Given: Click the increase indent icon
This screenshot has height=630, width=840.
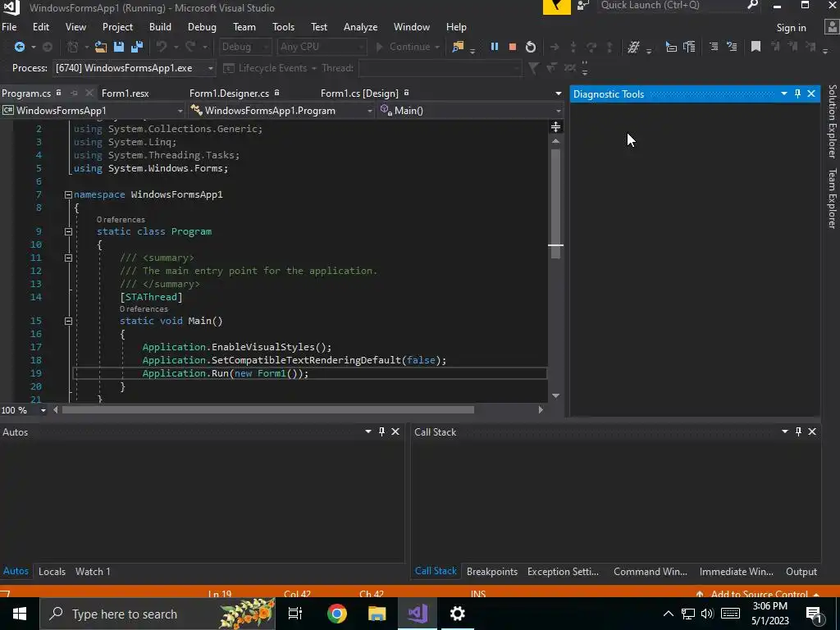Looking at the screenshot, I should point(714,47).
